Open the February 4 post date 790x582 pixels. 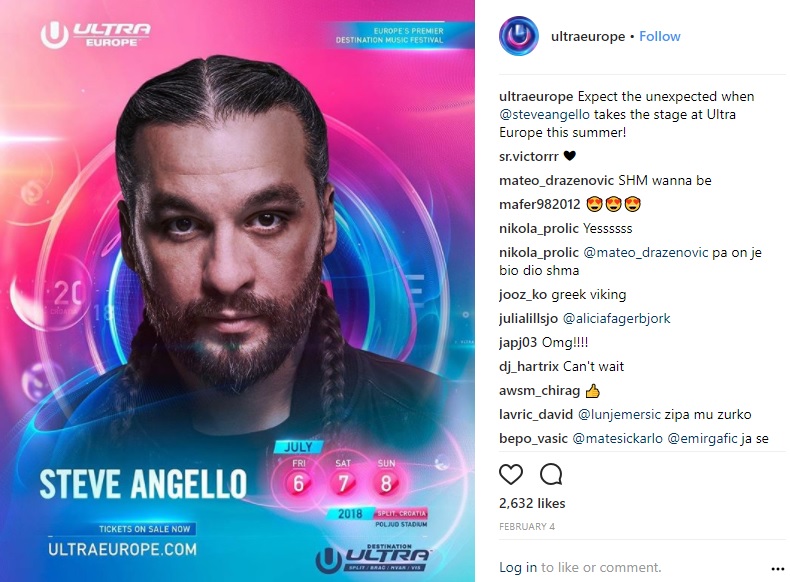[526, 527]
